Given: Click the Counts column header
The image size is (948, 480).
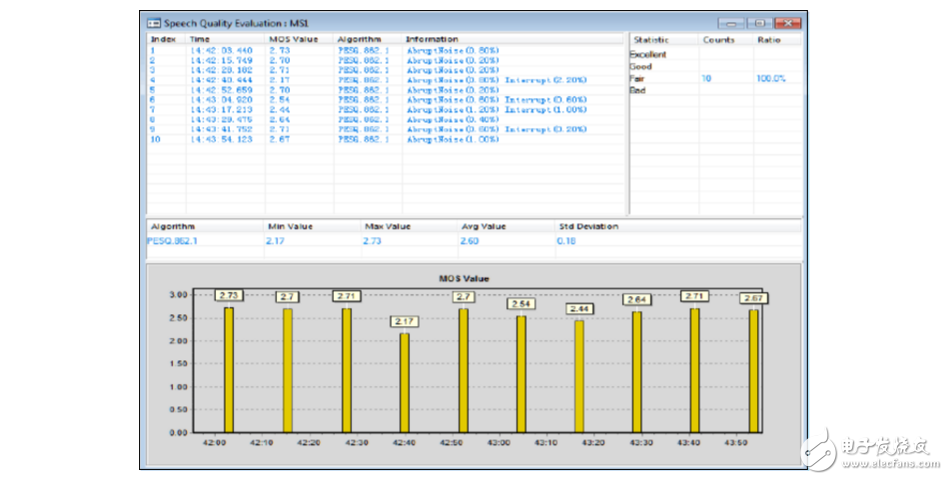Looking at the screenshot, I should click(x=718, y=40).
